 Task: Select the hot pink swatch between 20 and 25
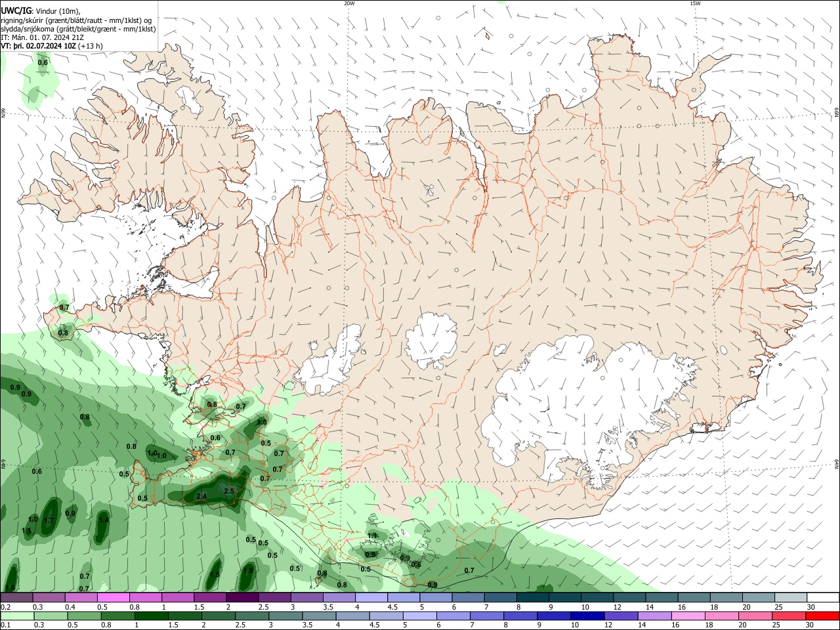click(x=755, y=616)
